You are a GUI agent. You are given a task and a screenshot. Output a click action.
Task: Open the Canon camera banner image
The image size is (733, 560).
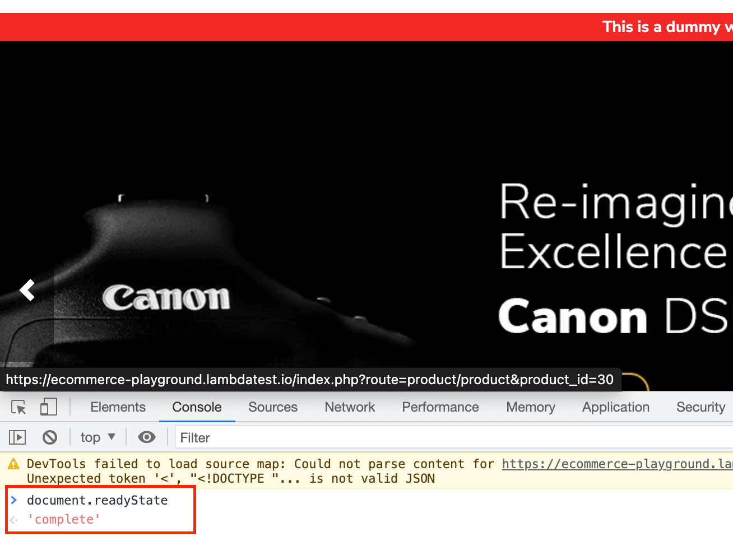coord(366,216)
